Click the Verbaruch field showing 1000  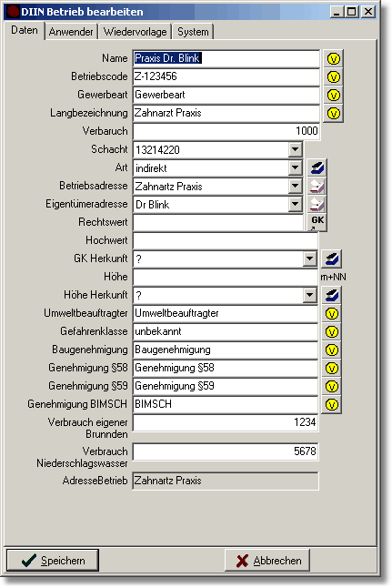pyautogui.click(x=226, y=131)
